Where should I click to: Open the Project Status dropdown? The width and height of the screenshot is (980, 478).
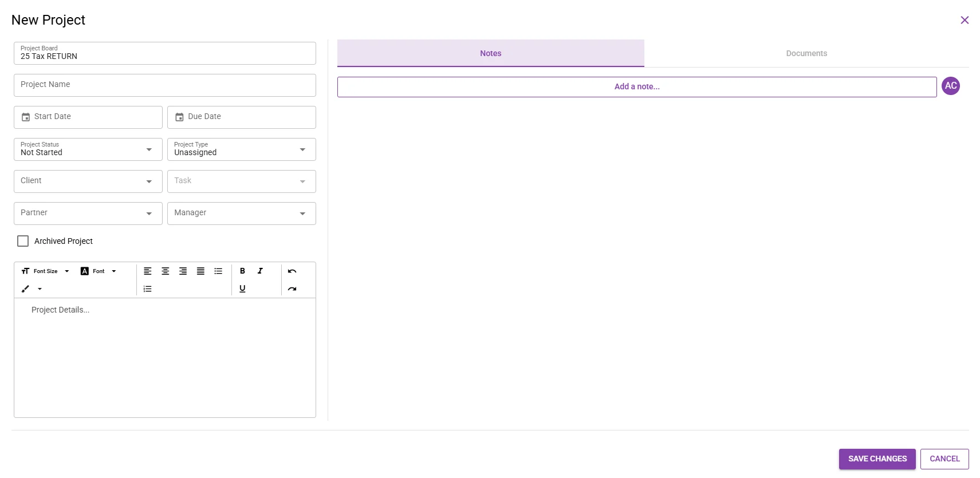(88, 149)
